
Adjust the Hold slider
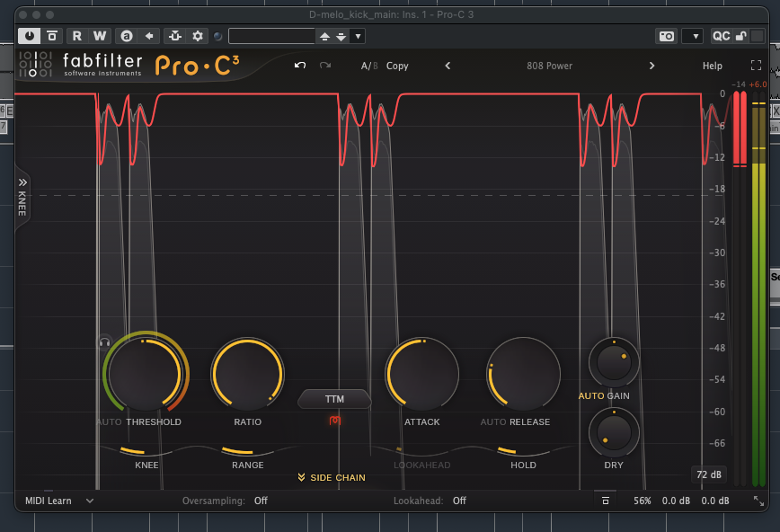(x=523, y=451)
